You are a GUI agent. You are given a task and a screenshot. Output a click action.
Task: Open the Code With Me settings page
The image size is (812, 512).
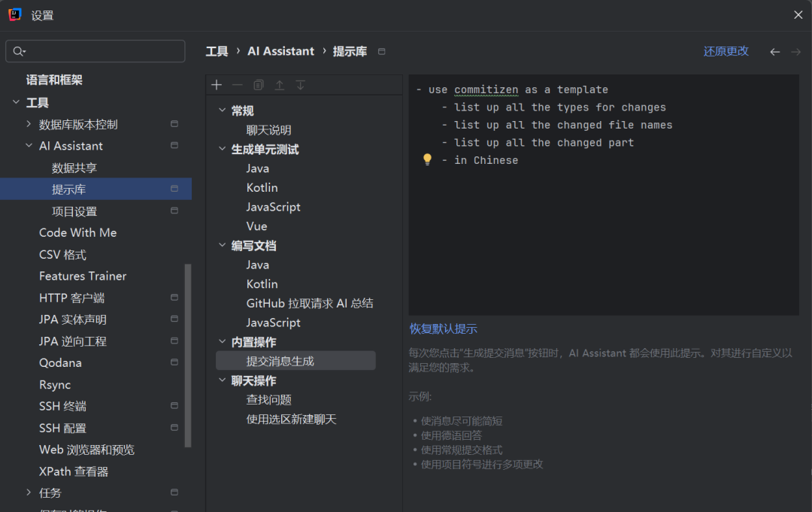(77, 233)
